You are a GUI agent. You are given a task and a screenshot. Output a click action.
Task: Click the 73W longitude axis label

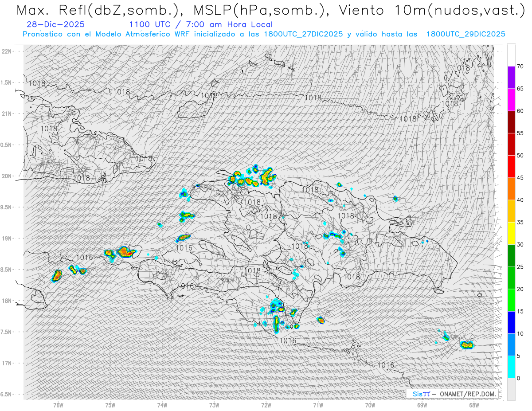tap(214, 405)
